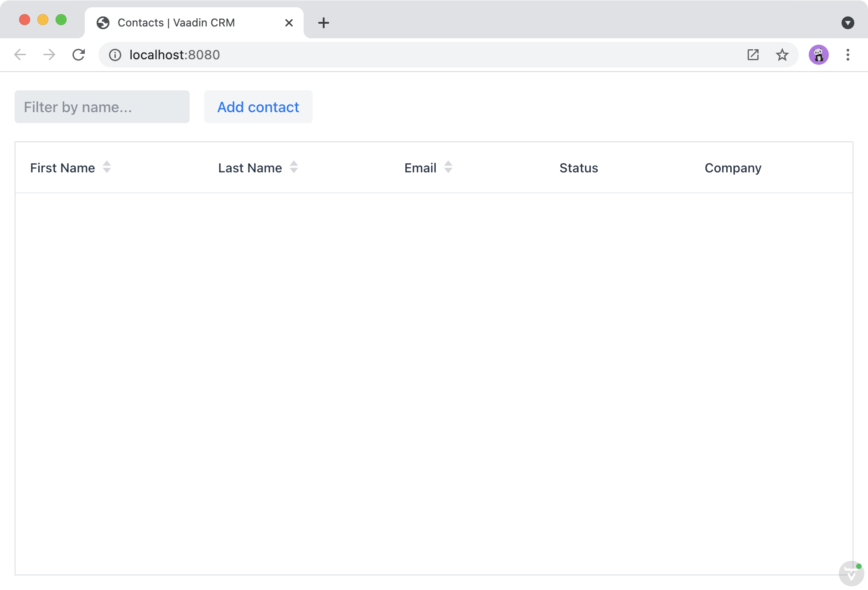868x590 pixels.
Task: Open Vaadin dev tools indicator
Action: point(851,574)
